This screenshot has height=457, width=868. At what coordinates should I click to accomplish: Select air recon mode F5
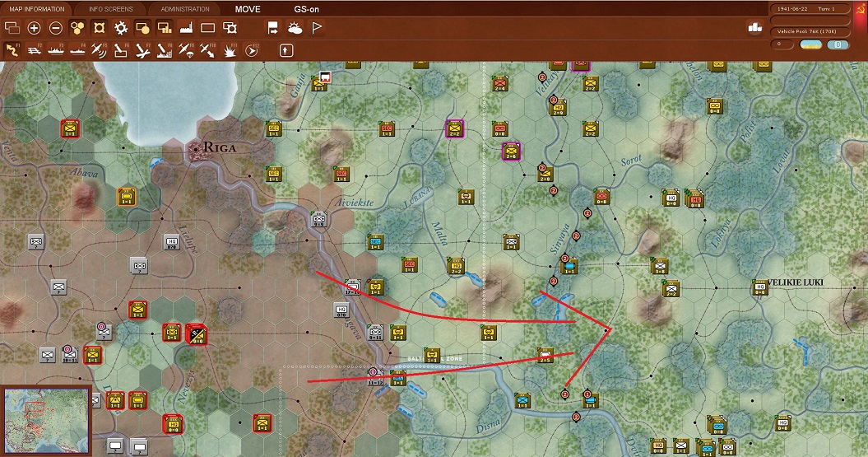click(99, 50)
